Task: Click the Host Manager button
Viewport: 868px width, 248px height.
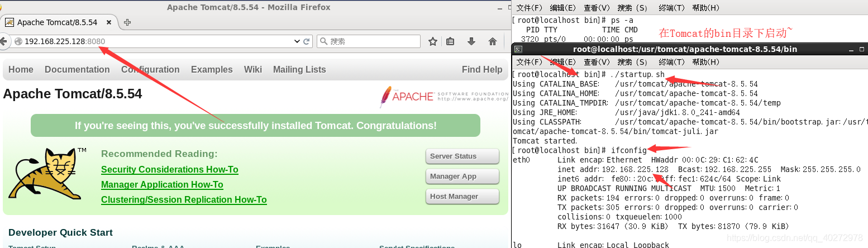Action: point(462,196)
